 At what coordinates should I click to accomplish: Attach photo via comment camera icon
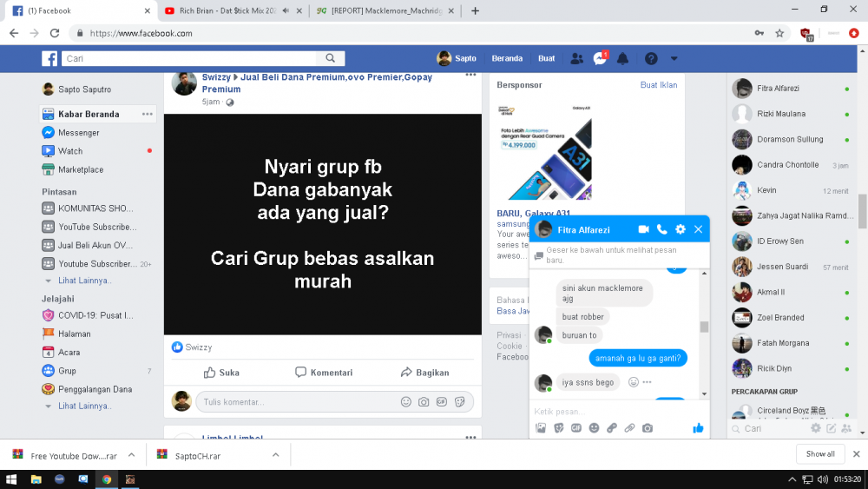coord(424,402)
